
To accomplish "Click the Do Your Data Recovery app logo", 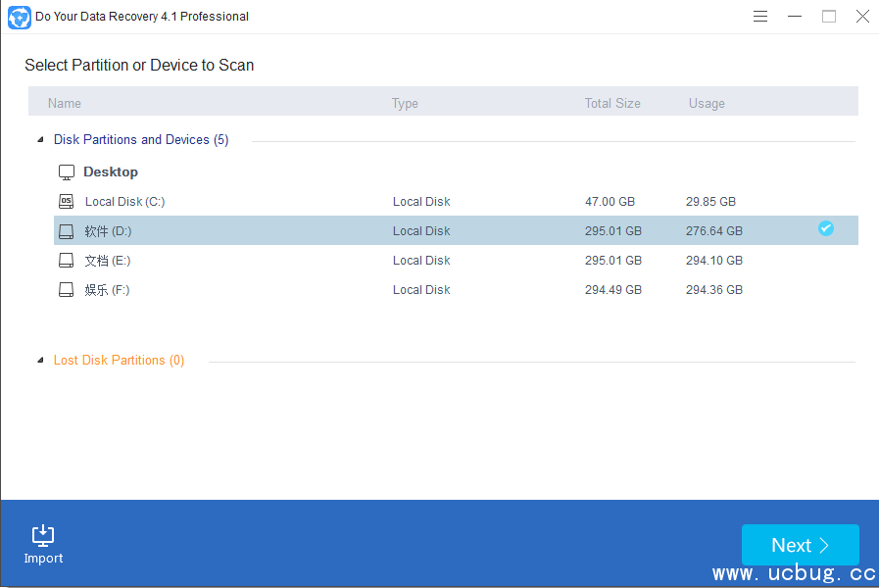I will click(19, 17).
